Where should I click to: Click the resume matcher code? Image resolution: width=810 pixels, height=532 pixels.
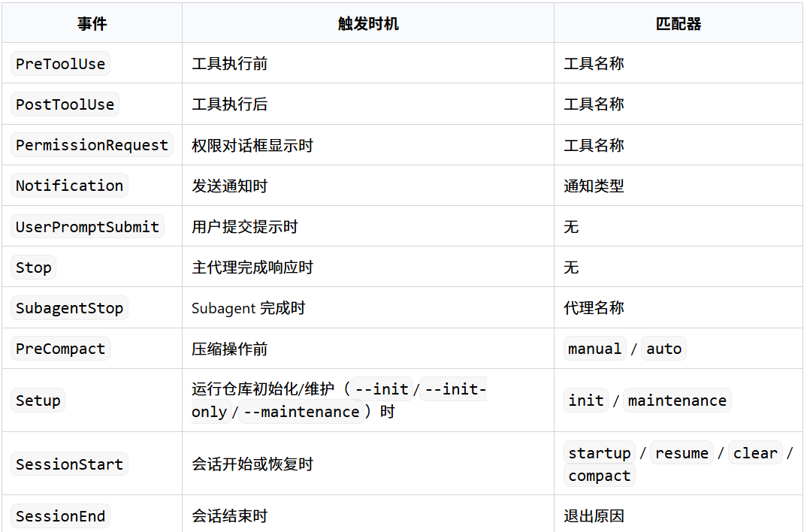682,453
